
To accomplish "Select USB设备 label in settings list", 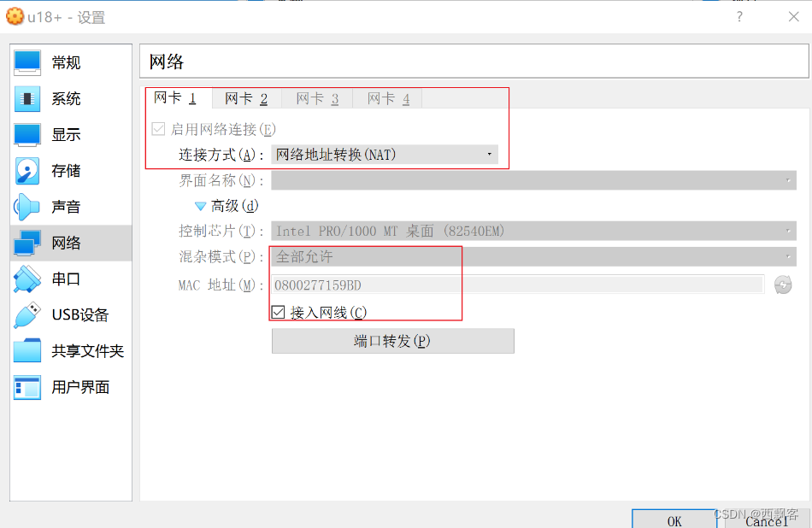I will pyautogui.click(x=80, y=314).
